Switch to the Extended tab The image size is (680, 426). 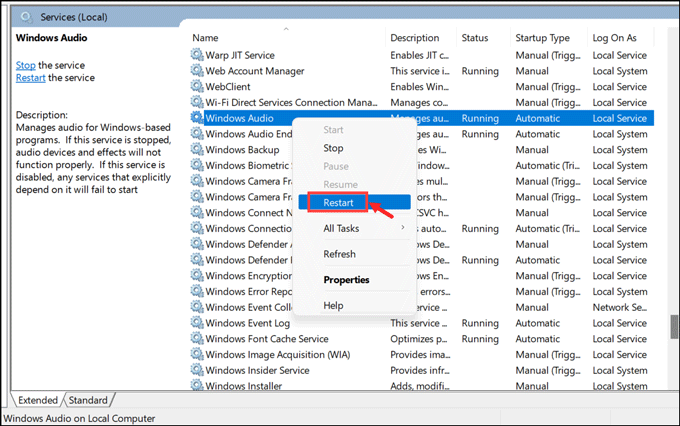pos(38,400)
